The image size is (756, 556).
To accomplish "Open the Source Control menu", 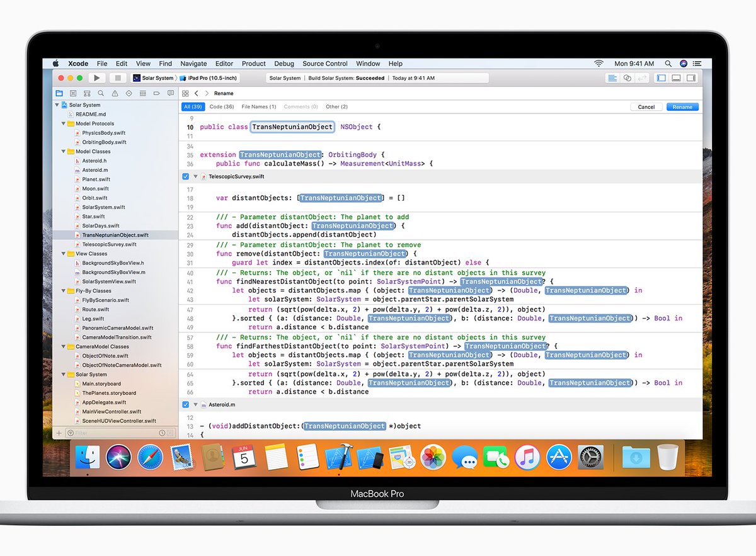I will pyautogui.click(x=325, y=64).
